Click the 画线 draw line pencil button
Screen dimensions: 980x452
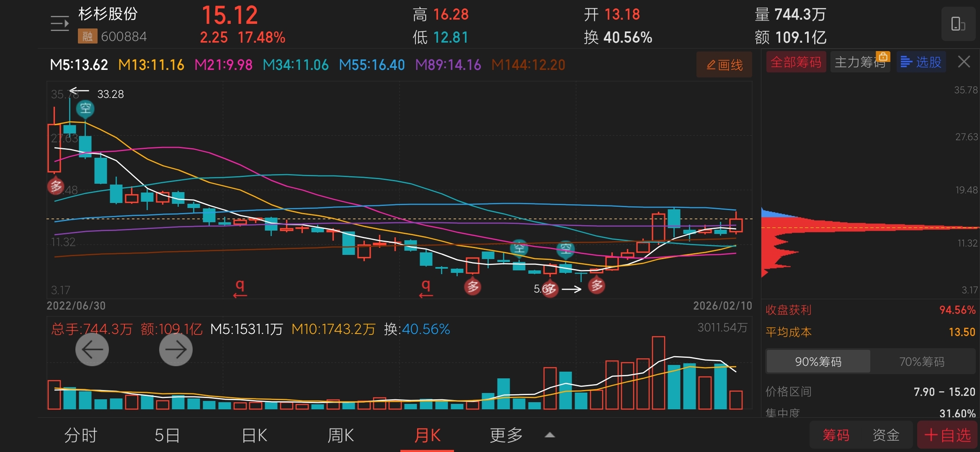(x=724, y=64)
